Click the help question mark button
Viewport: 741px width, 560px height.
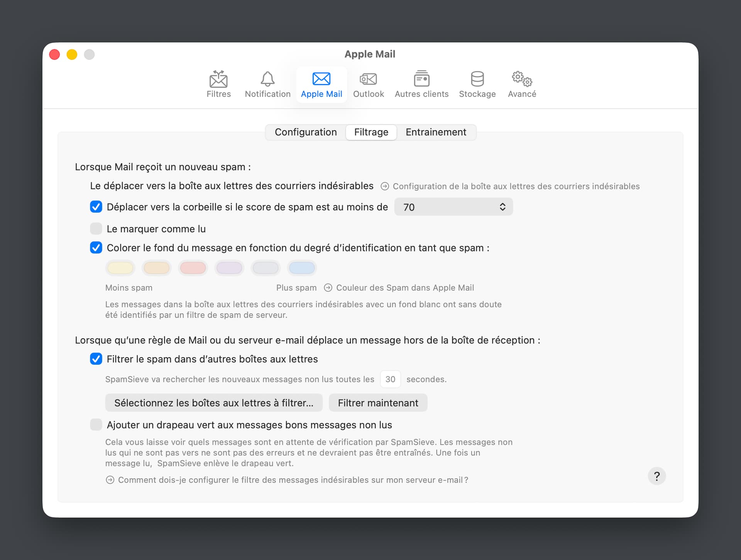click(656, 476)
